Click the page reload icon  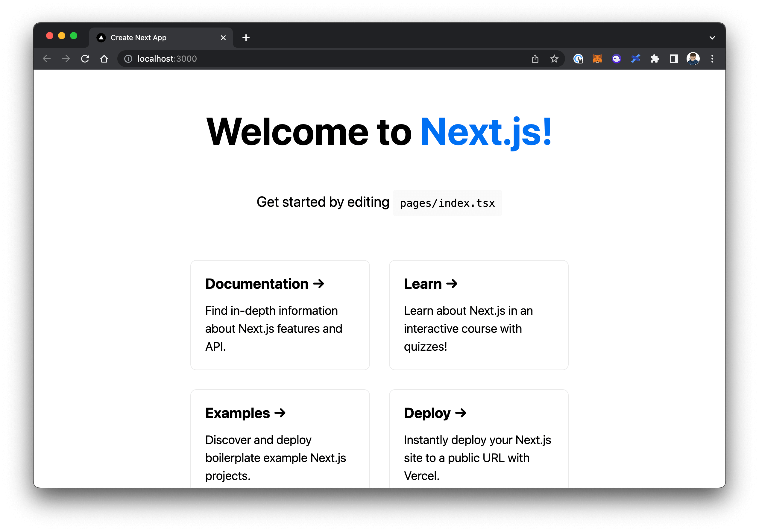(x=85, y=58)
